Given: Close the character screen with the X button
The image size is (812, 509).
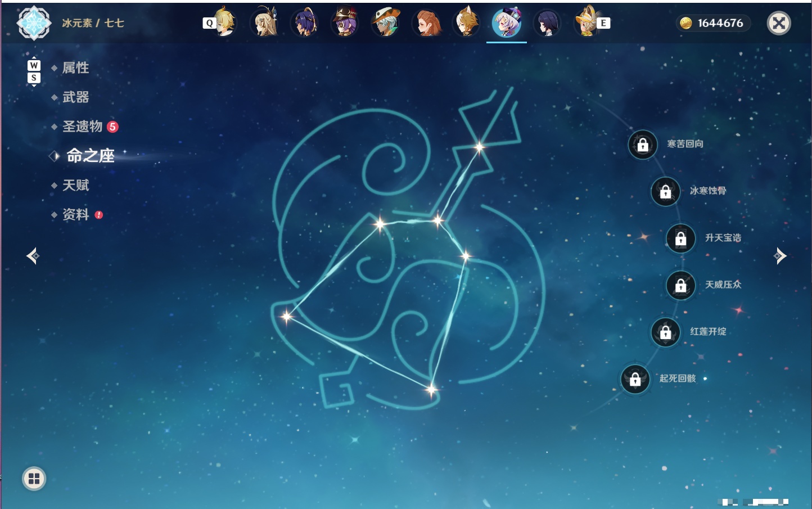Looking at the screenshot, I should [779, 23].
